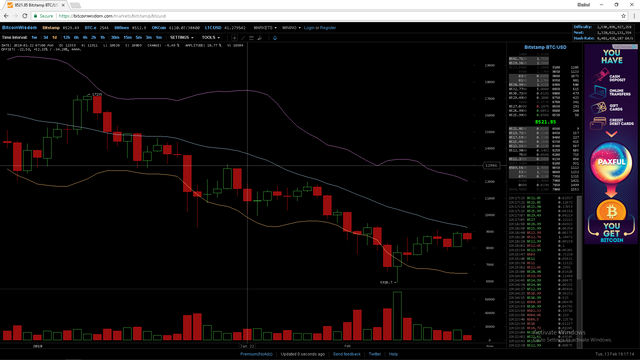Set time interval to 1h
This screenshot has width=640, height=360.
point(102,38)
